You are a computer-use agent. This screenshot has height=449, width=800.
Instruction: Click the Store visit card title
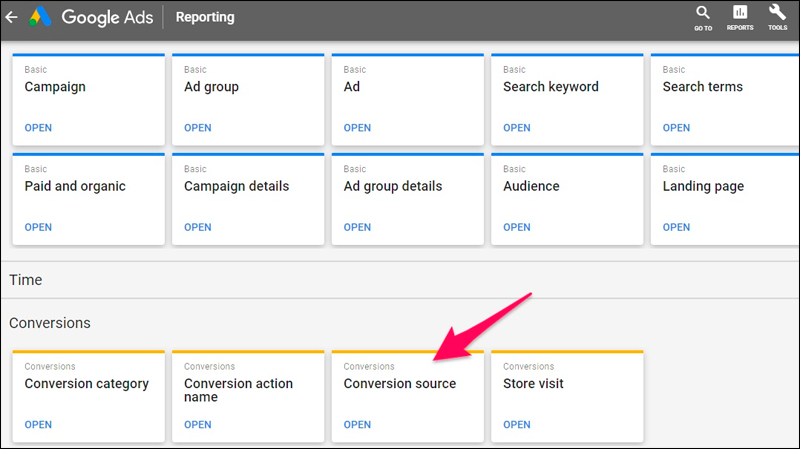point(533,384)
